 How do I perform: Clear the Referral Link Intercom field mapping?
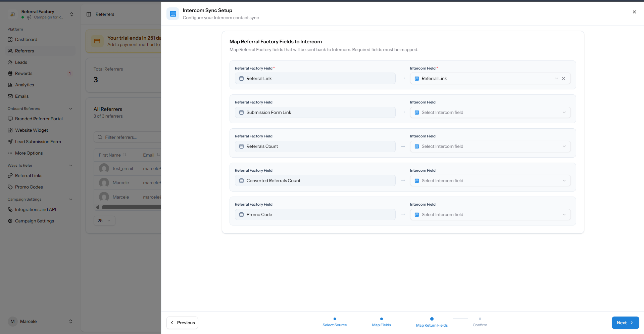pyautogui.click(x=564, y=79)
